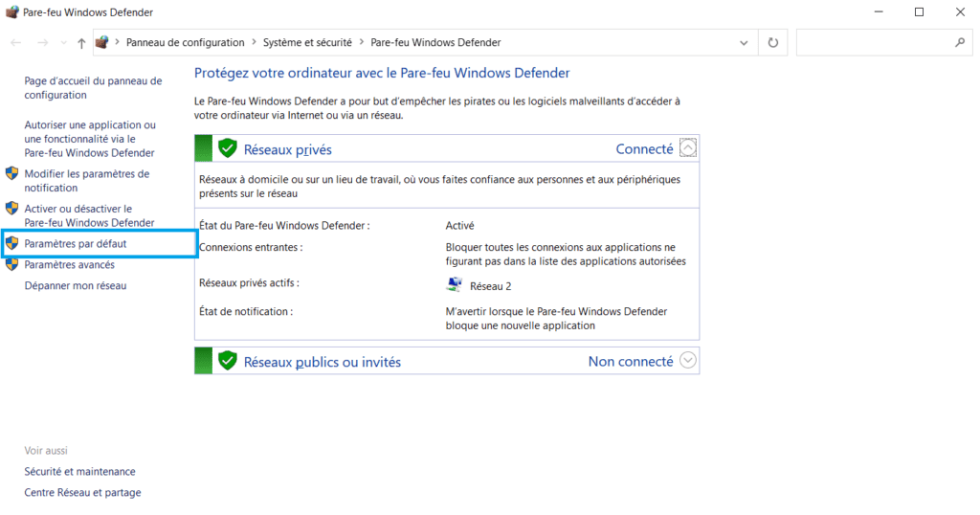The image size is (980, 515).
Task: Minimize the Pare-feu Windows Defender window
Action: pos(879,11)
